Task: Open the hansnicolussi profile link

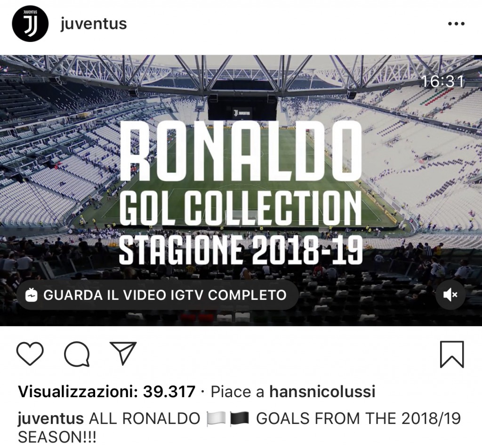Action: (322, 392)
